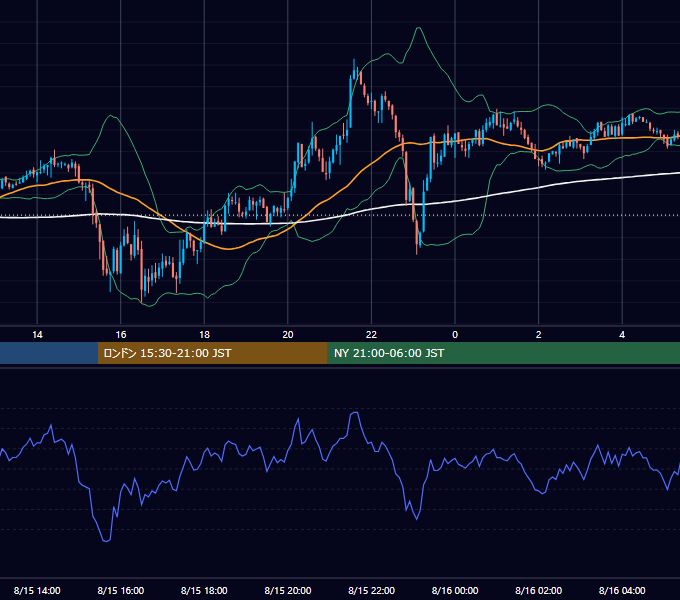
Task: Click the '8/15 14:00' date label
Action: tap(37, 590)
